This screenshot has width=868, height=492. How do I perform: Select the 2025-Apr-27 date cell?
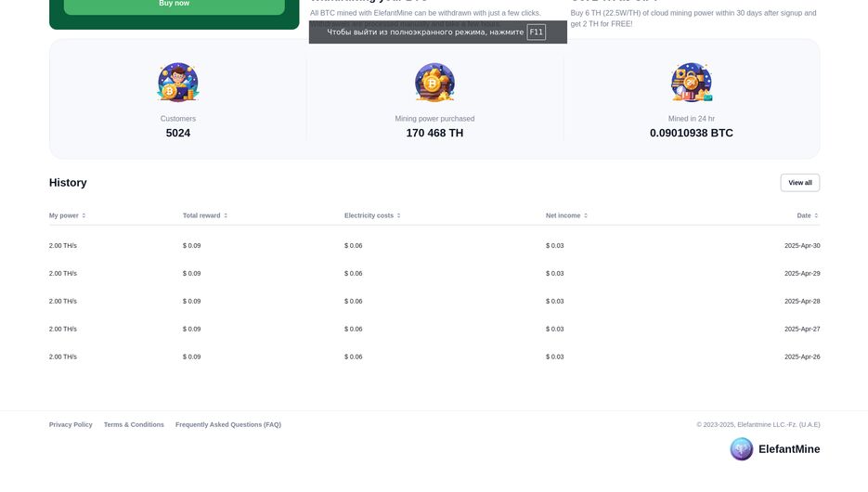pyautogui.click(x=801, y=329)
